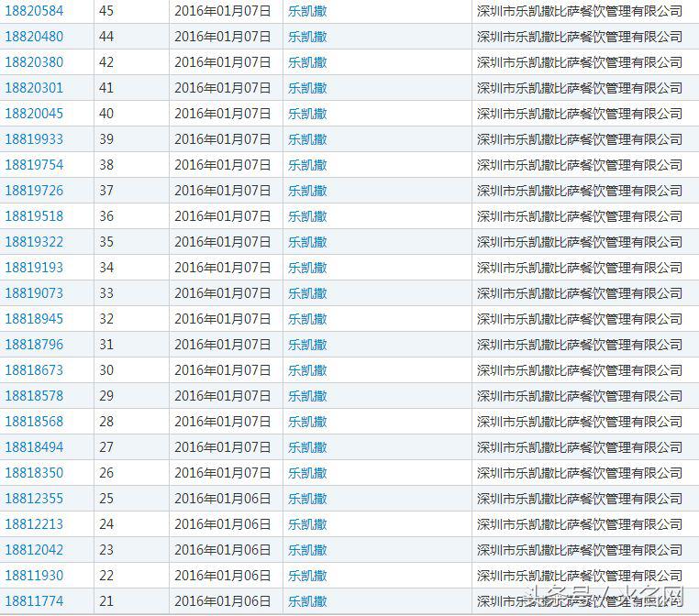Open registration number 18819933 link
Screen dimensions: 699x616
(x=34, y=139)
